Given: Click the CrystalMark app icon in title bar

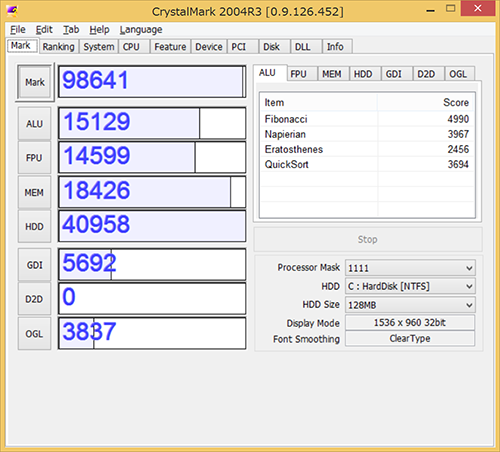Looking at the screenshot, I should (x=12, y=11).
